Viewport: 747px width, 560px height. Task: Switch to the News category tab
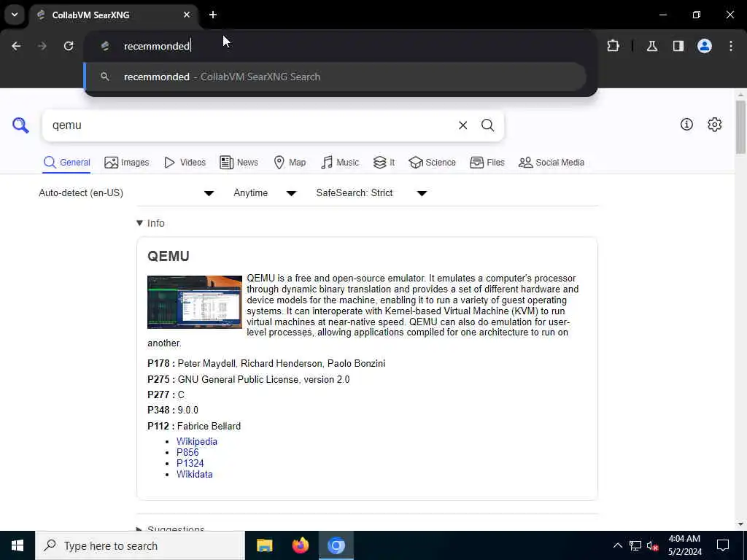coord(239,163)
